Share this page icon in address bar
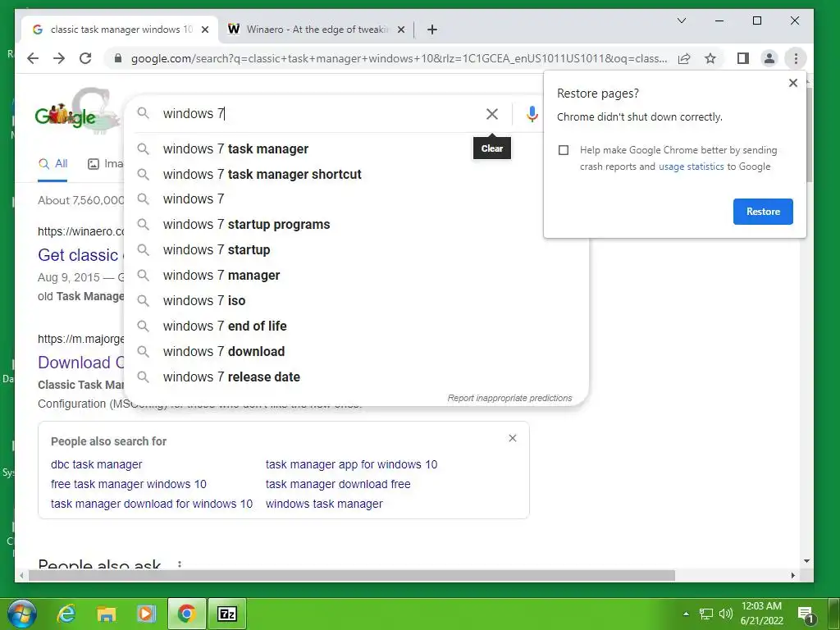Viewport: 840px width, 630px height. 684,58
